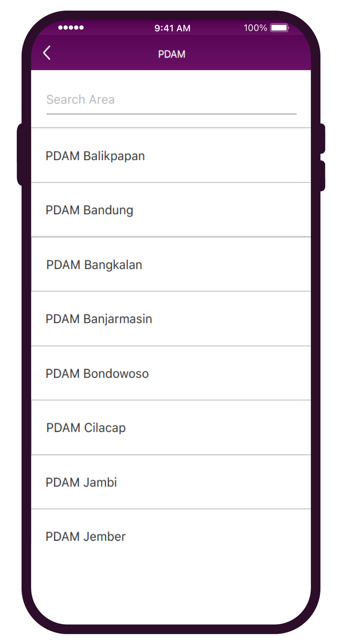Viewport: 342px width, 644px height.
Task: Click the battery icon in the status bar
Action: (x=279, y=28)
